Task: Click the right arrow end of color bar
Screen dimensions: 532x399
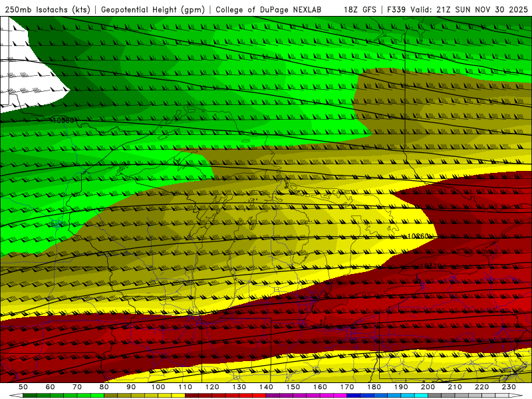Action: click(x=516, y=396)
